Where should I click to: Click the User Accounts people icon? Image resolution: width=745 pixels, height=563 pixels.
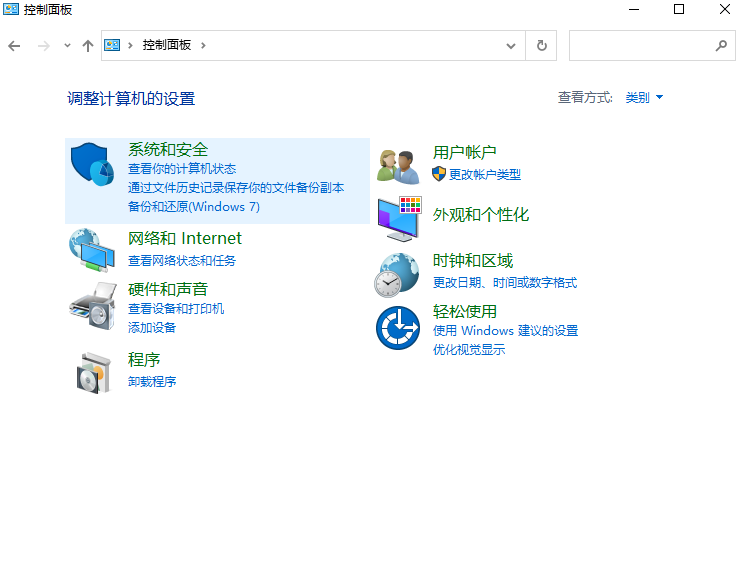[397, 165]
